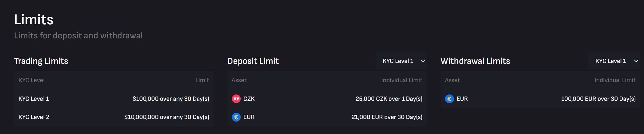Click the KYC Level column header

(32, 80)
